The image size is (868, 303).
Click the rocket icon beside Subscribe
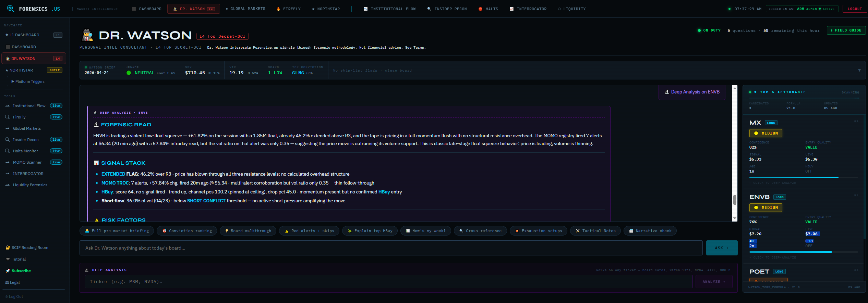pos(8,271)
